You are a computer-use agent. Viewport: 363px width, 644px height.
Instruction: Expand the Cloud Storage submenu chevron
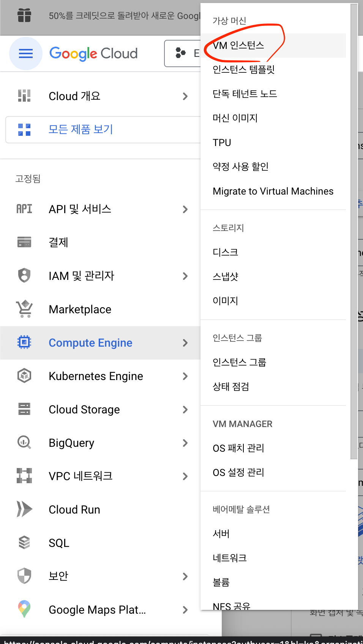185,409
